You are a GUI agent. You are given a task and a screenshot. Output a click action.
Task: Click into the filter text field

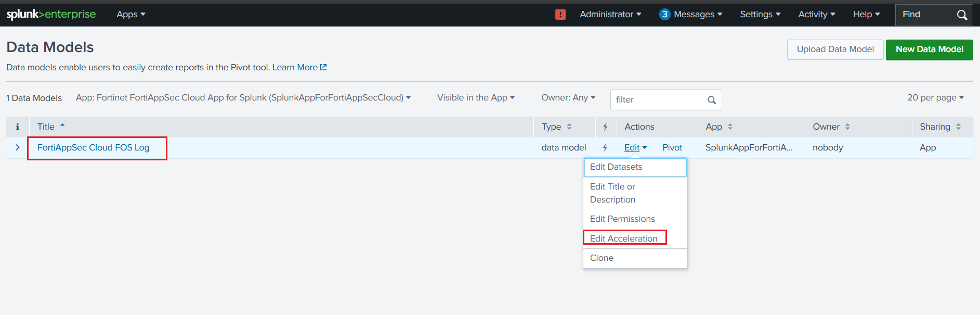pos(658,100)
